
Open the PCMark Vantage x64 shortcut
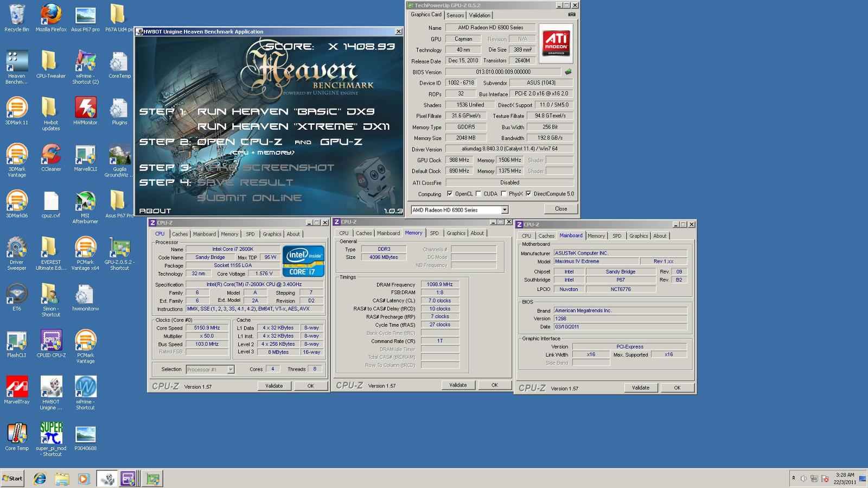point(85,254)
